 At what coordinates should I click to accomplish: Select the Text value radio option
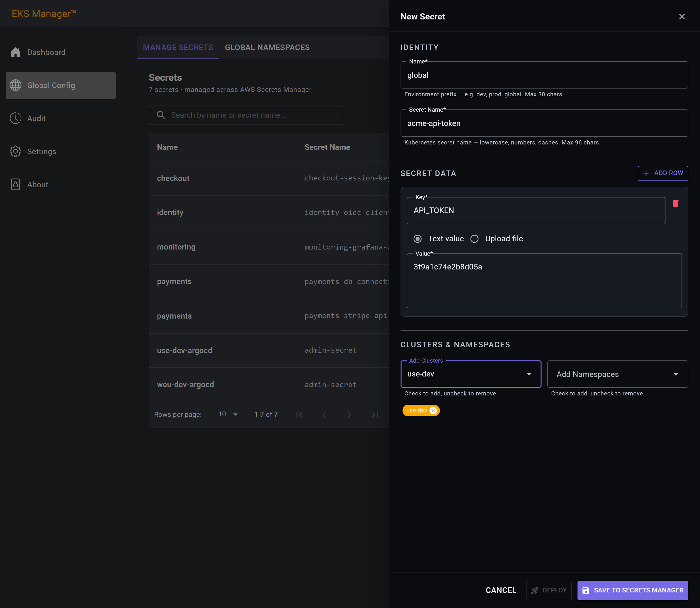pyautogui.click(x=418, y=239)
